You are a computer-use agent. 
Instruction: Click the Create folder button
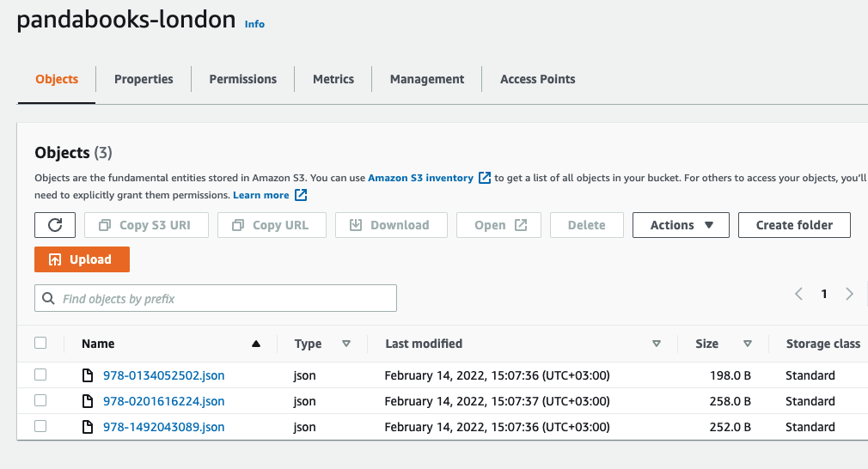click(x=794, y=225)
